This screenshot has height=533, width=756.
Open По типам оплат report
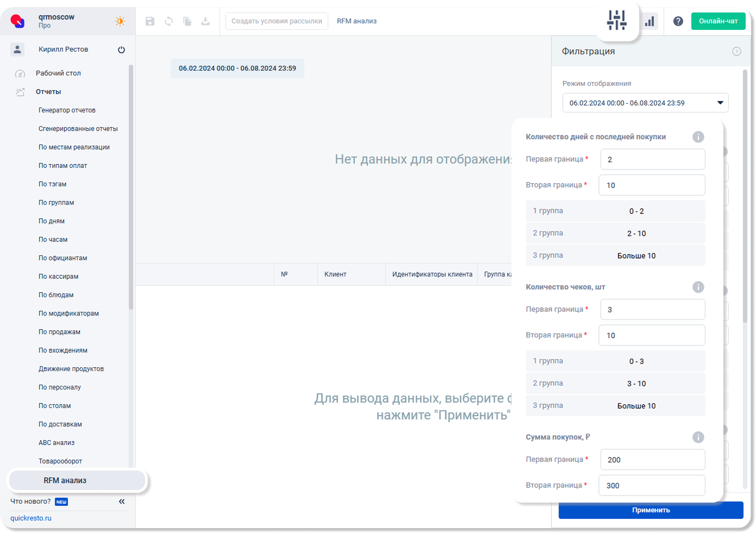click(63, 166)
